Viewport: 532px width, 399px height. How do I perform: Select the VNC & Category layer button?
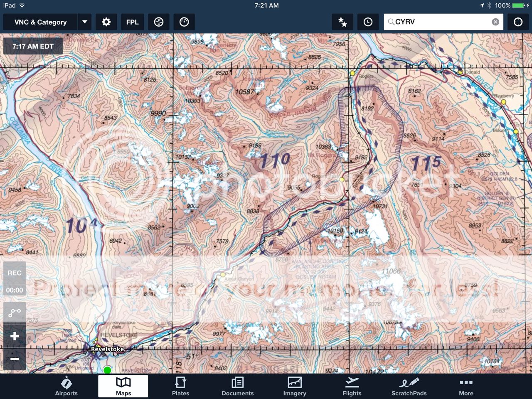(x=40, y=22)
